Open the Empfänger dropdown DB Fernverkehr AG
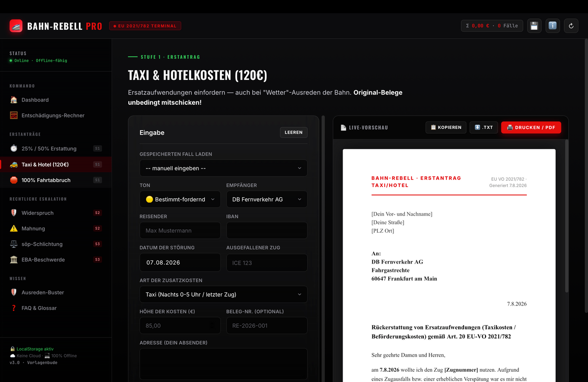Image resolution: width=588 pixels, height=382 pixels. click(x=267, y=199)
